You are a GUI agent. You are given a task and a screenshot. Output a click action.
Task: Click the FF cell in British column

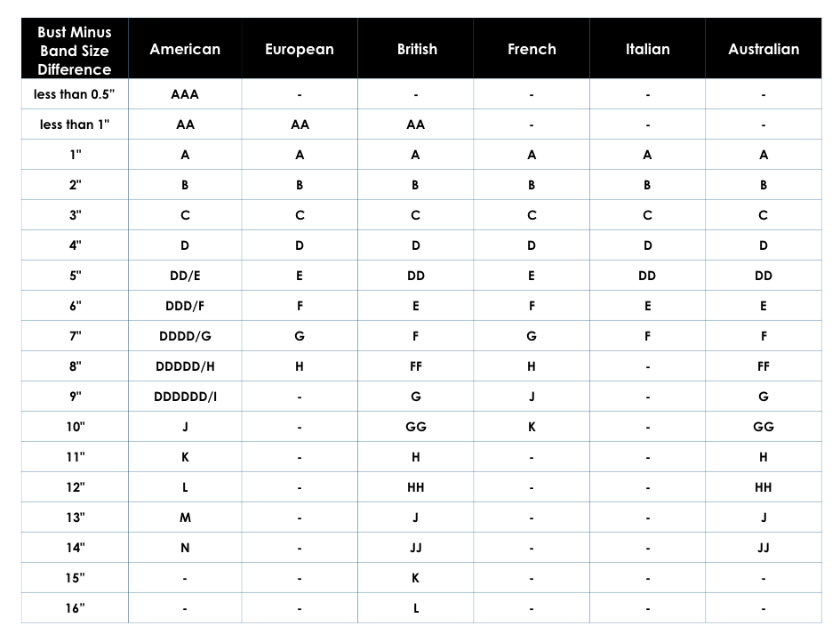[416, 366]
